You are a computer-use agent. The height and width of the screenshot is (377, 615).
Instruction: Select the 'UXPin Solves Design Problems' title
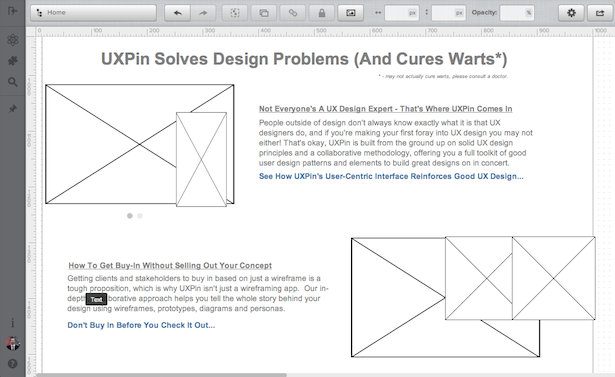pos(304,59)
